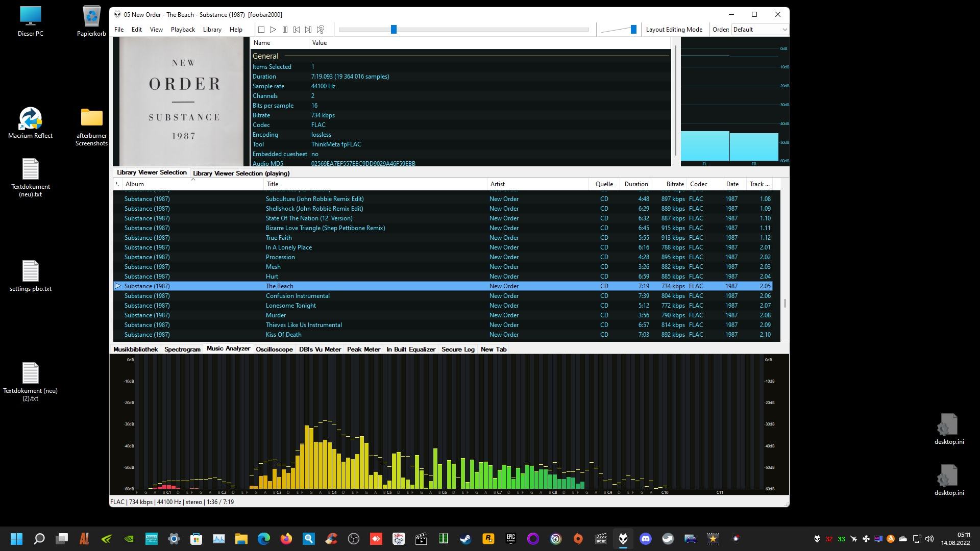
Task: Sort playlist by the Bitrate column
Action: tap(675, 184)
